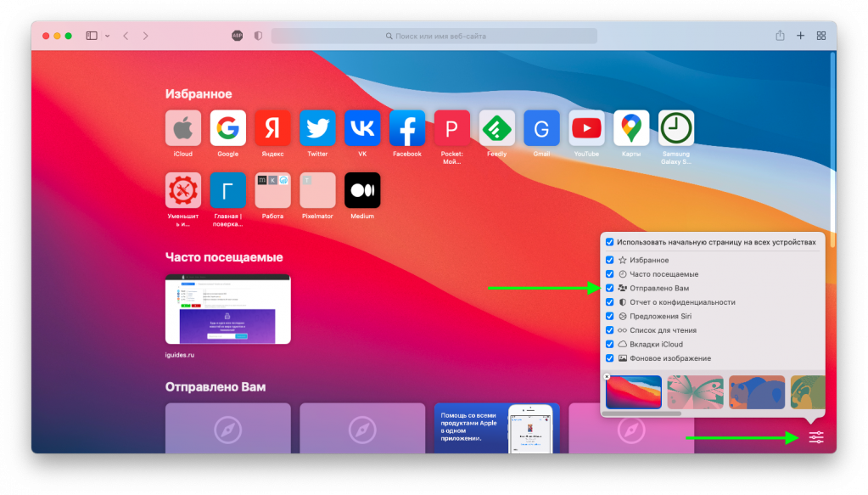
Task: Uncheck the Отправлено Вам checkbox
Action: coord(609,288)
